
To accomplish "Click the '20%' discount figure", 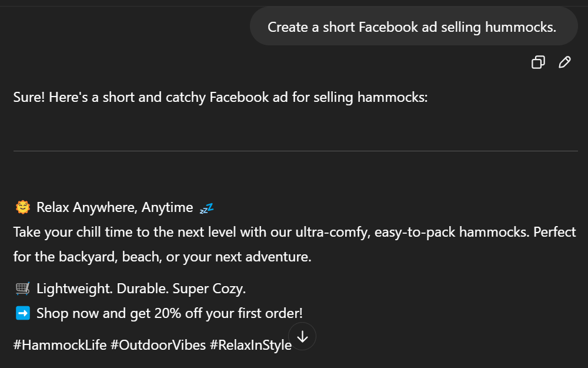I will tap(168, 313).
